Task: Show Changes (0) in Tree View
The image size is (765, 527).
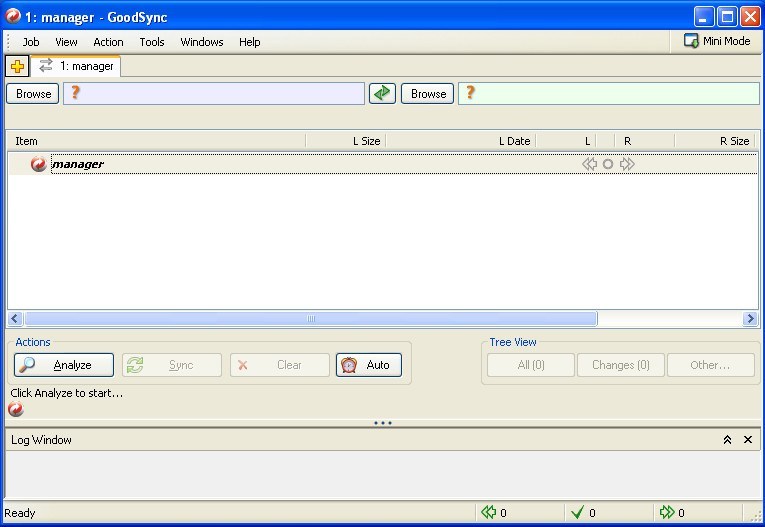Action: pos(621,365)
